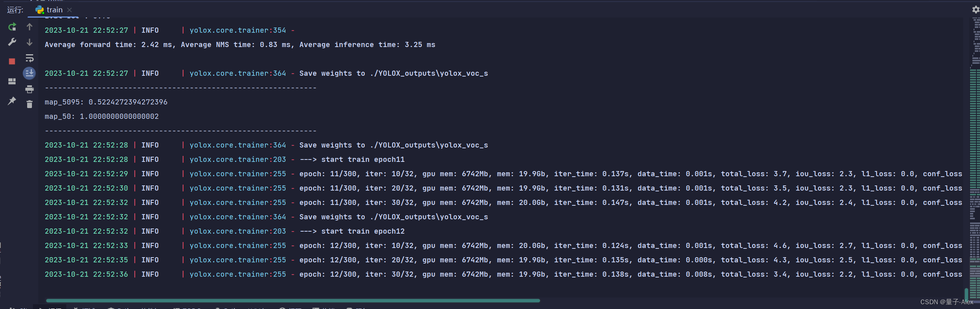Open run configuration wrench settings
Image resolution: width=980 pixels, height=309 pixels.
[x=12, y=42]
